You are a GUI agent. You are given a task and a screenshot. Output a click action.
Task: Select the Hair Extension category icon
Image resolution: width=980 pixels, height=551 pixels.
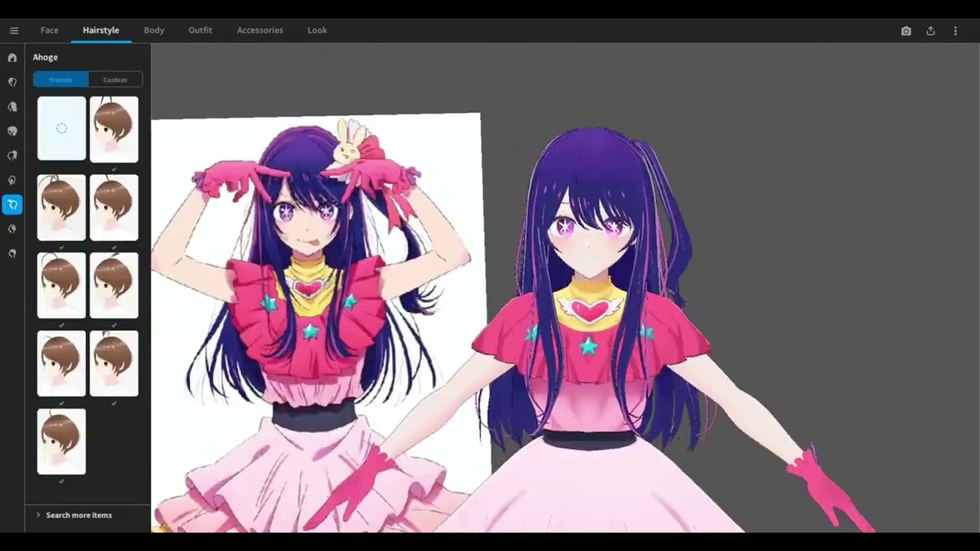(12, 229)
